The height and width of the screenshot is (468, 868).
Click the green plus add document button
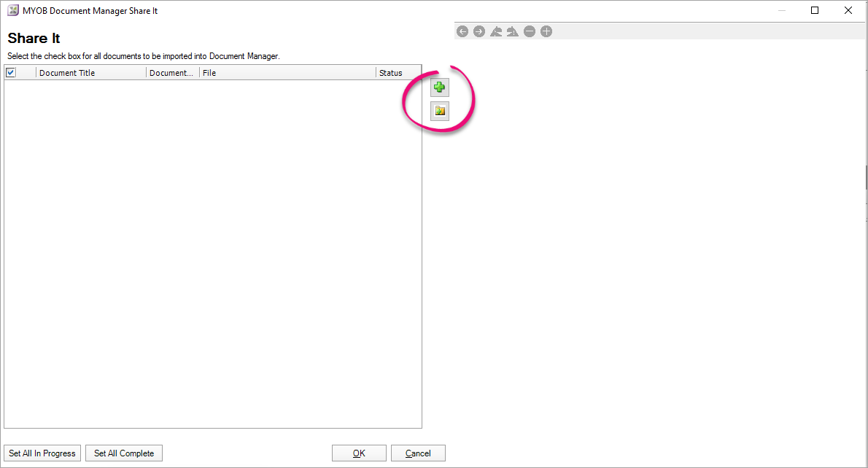(x=440, y=87)
